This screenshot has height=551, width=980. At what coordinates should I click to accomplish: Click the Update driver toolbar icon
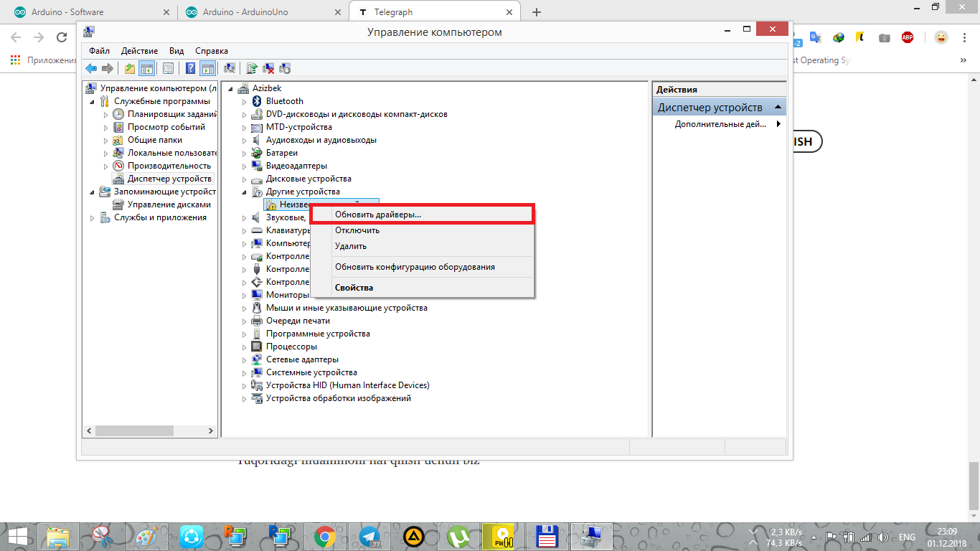tap(252, 68)
